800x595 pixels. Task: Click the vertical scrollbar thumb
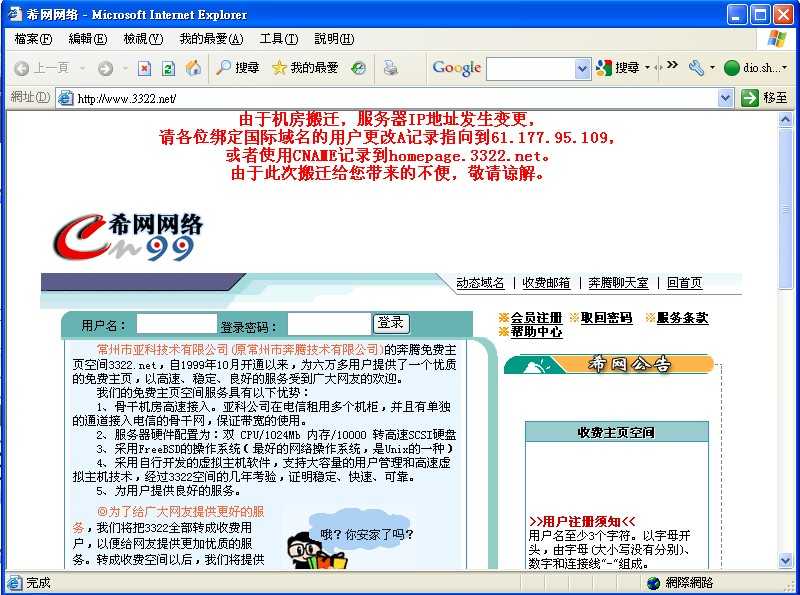[x=785, y=208]
